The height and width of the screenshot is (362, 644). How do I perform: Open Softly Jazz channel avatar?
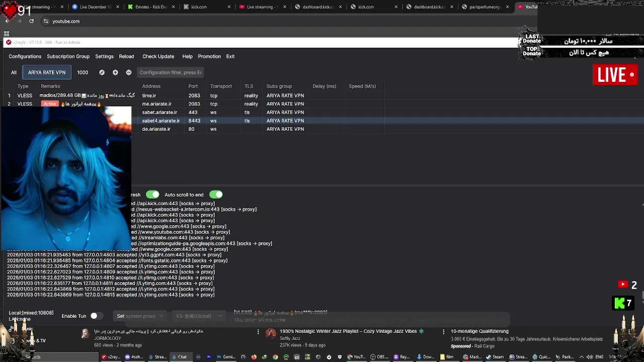click(x=271, y=333)
